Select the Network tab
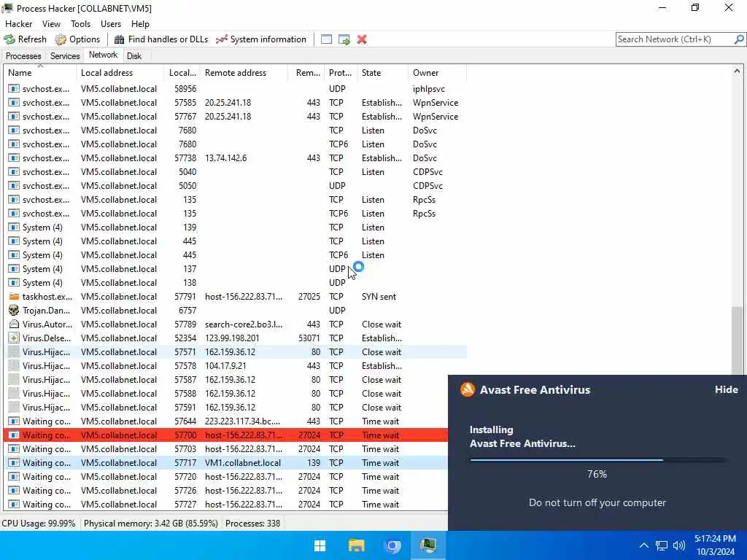 pos(103,55)
